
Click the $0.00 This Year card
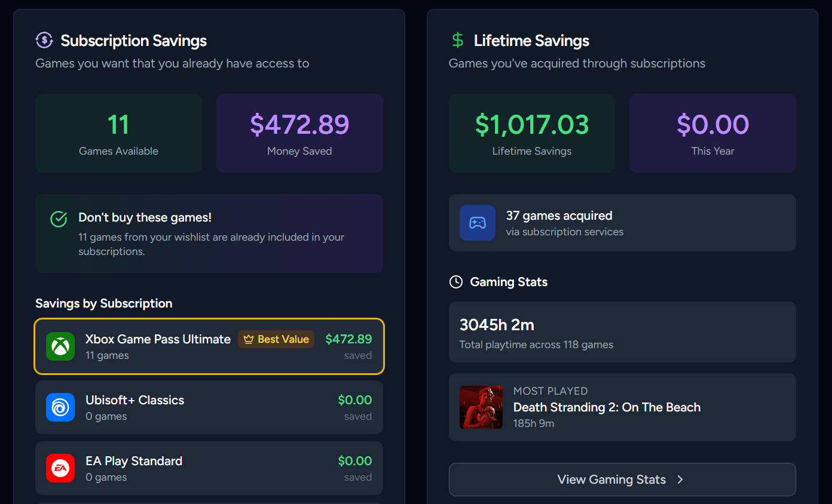pyautogui.click(x=712, y=133)
